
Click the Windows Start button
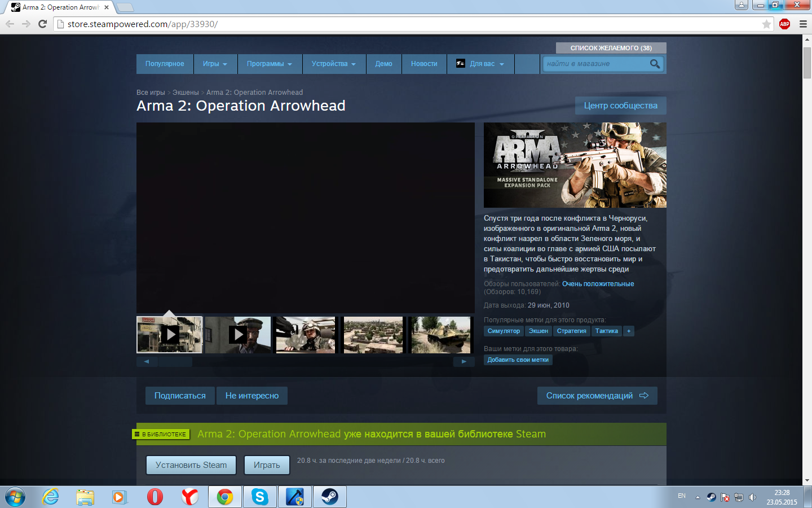[x=15, y=497]
